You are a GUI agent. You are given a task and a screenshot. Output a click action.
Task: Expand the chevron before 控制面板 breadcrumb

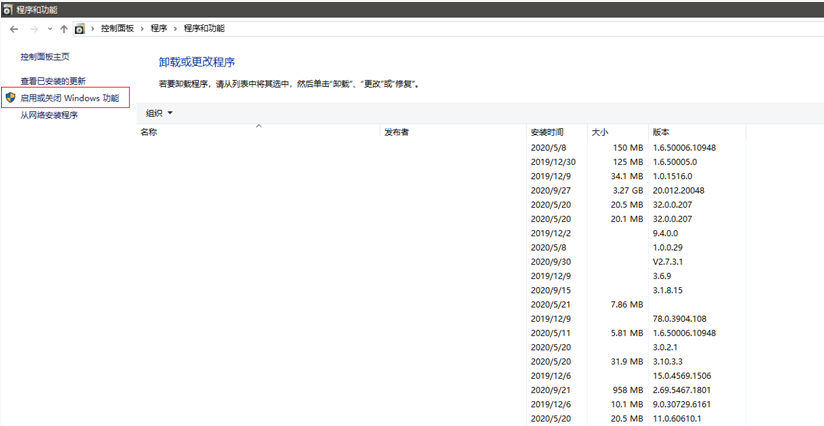[x=92, y=28]
